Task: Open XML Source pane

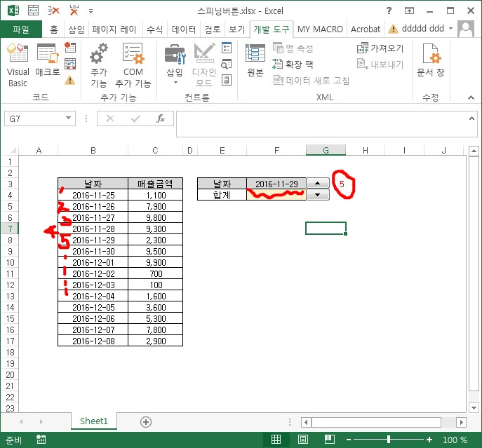Action: point(255,60)
